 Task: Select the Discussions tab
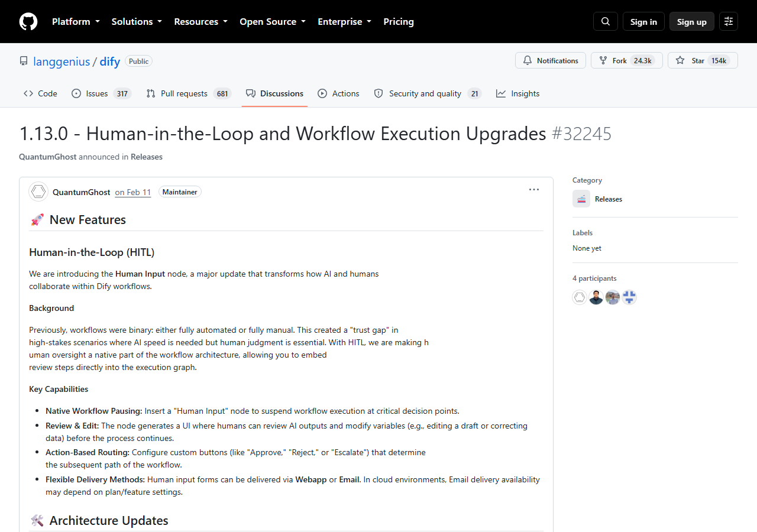tap(274, 93)
